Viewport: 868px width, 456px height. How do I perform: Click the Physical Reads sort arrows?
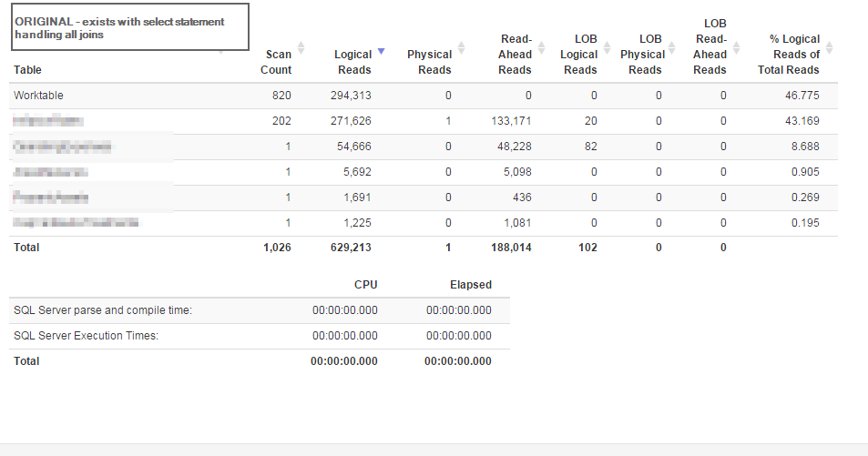[x=461, y=47]
